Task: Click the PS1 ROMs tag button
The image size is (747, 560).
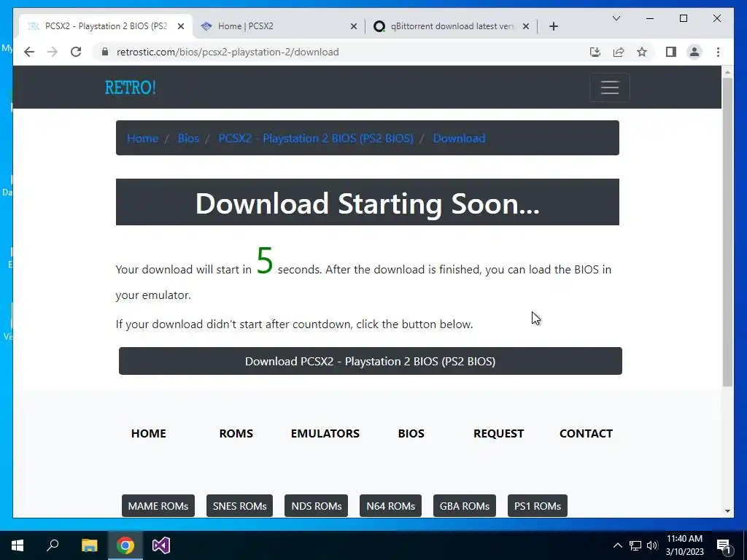Action: point(538,506)
